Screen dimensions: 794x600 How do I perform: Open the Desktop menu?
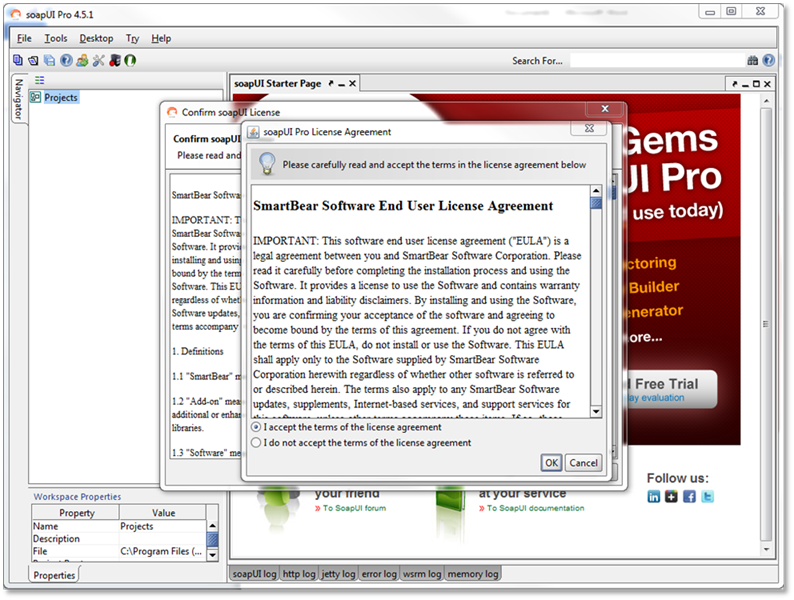(x=96, y=39)
